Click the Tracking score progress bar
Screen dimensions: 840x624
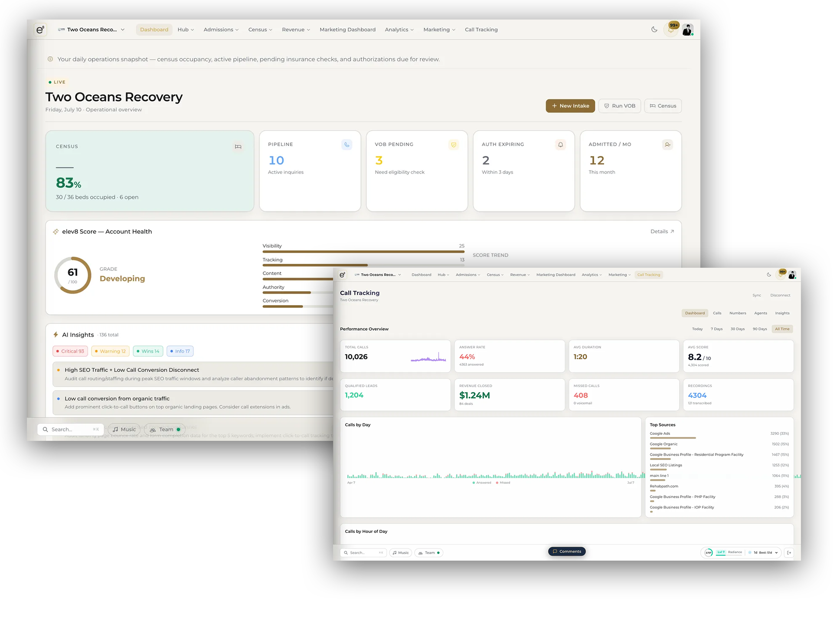click(x=363, y=265)
